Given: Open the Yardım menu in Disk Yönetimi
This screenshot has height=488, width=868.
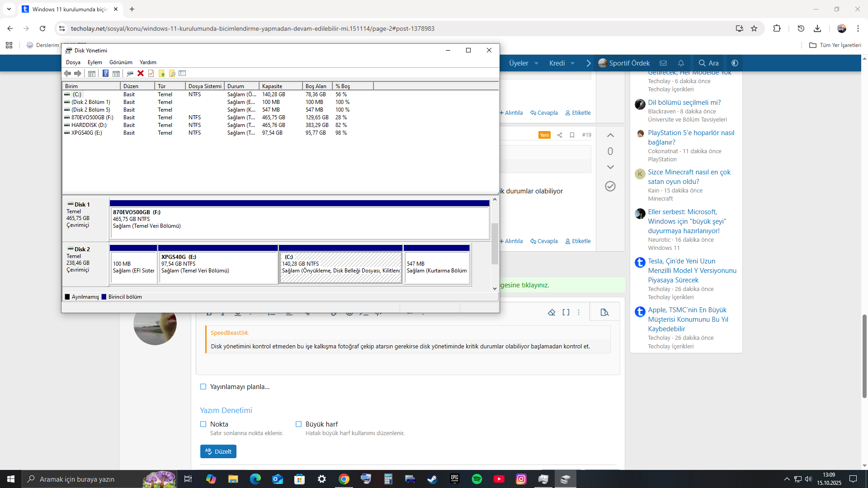Looking at the screenshot, I should click(148, 62).
